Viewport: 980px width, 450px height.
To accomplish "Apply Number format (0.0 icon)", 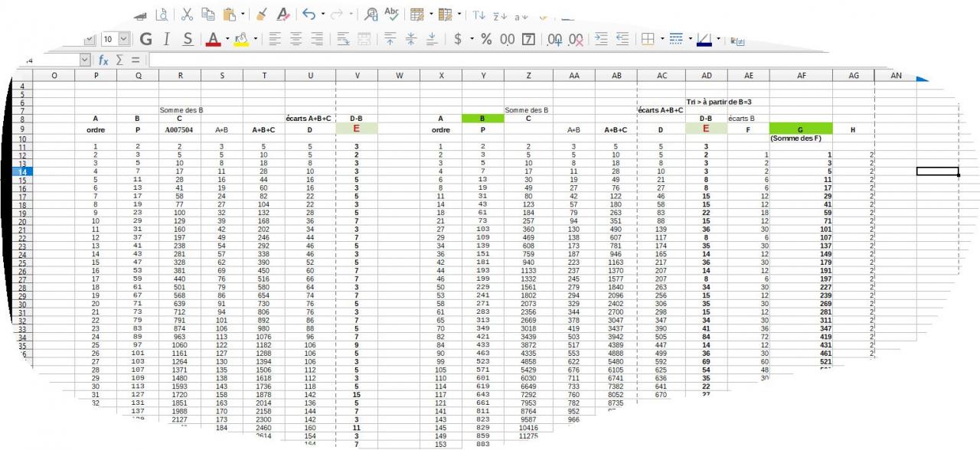I will (x=507, y=38).
